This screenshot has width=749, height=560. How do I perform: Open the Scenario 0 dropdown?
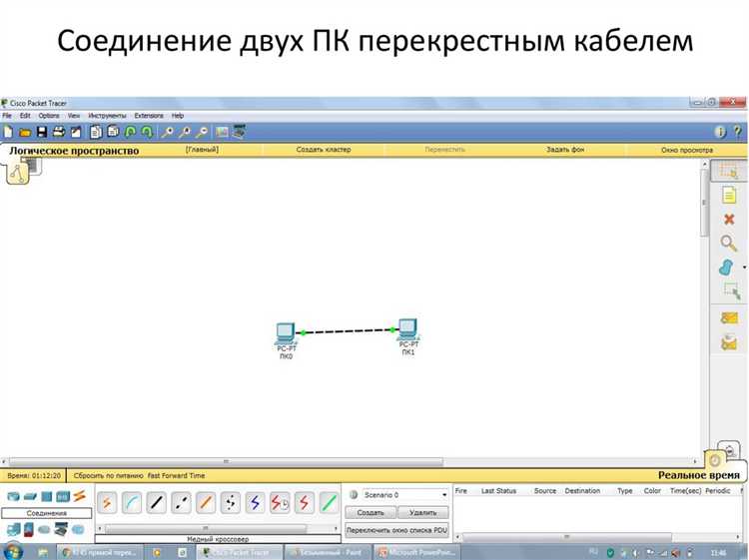(405, 495)
